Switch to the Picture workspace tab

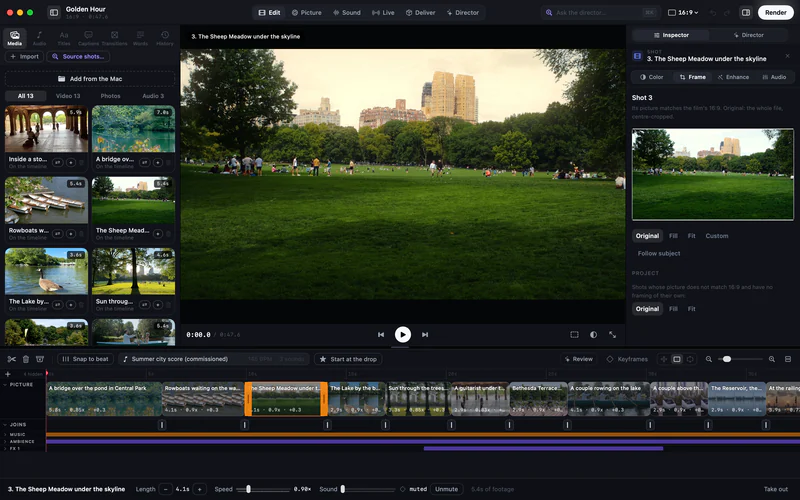tap(307, 12)
